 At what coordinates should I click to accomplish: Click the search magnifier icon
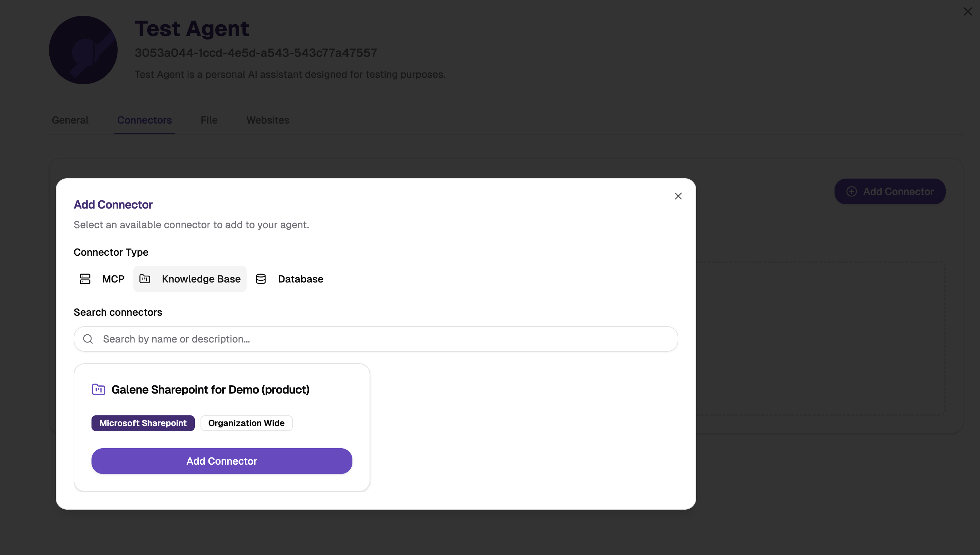click(x=88, y=339)
